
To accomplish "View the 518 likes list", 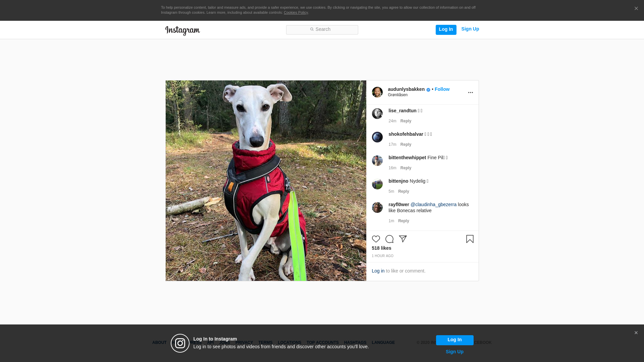I will 381,248.
